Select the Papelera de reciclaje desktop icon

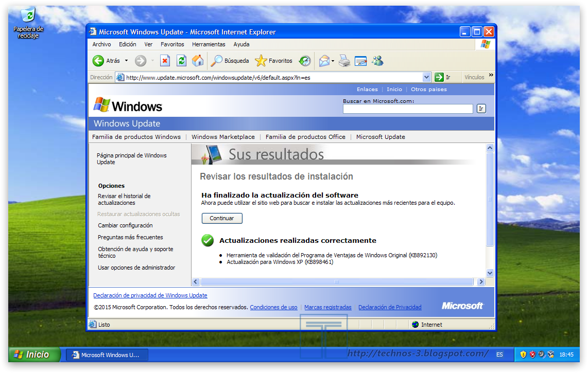[x=28, y=23]
